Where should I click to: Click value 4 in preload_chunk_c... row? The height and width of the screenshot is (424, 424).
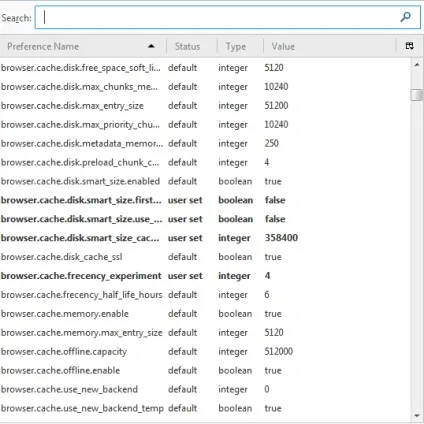click(267, 162)
